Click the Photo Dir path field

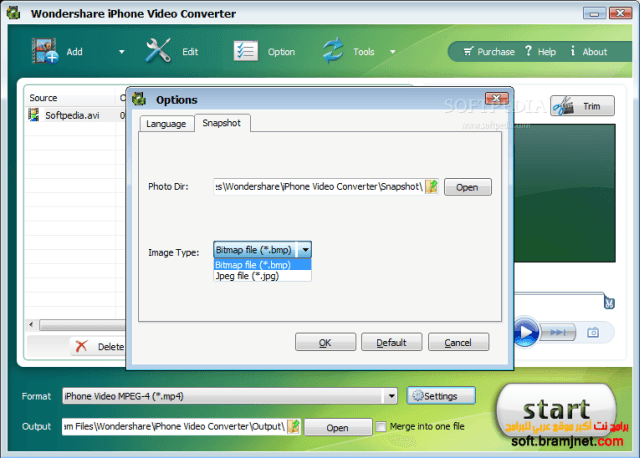click(319, 187)
